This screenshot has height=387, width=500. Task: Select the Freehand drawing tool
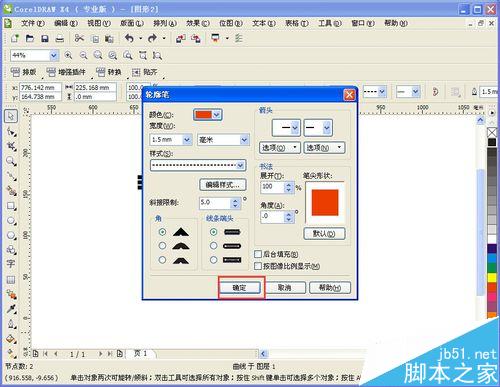[11, 176]
